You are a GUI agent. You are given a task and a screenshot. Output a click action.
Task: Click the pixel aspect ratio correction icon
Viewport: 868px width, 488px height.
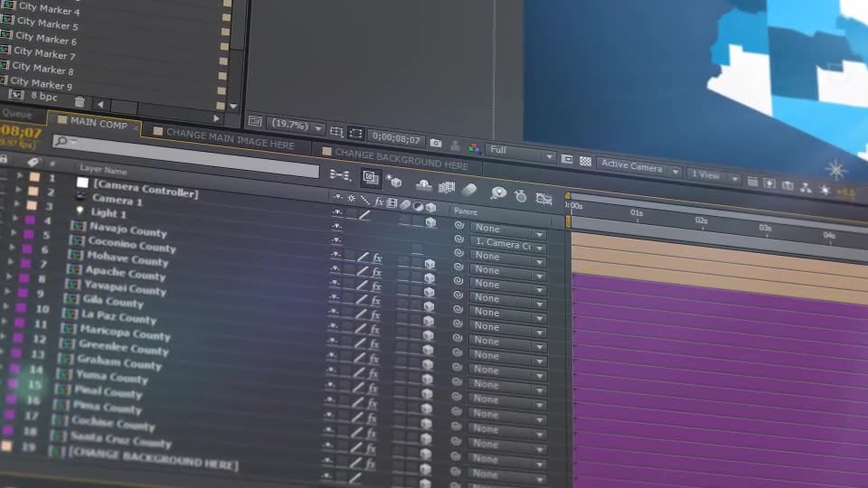752,181
